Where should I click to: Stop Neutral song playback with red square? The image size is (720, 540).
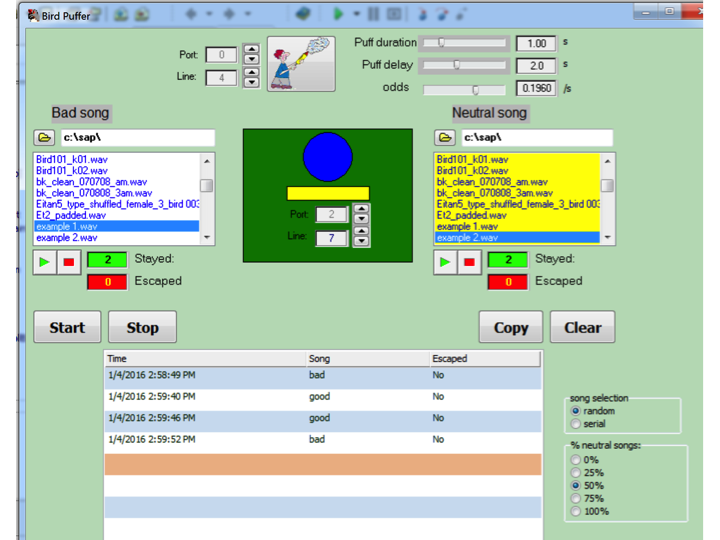point(469,263)
